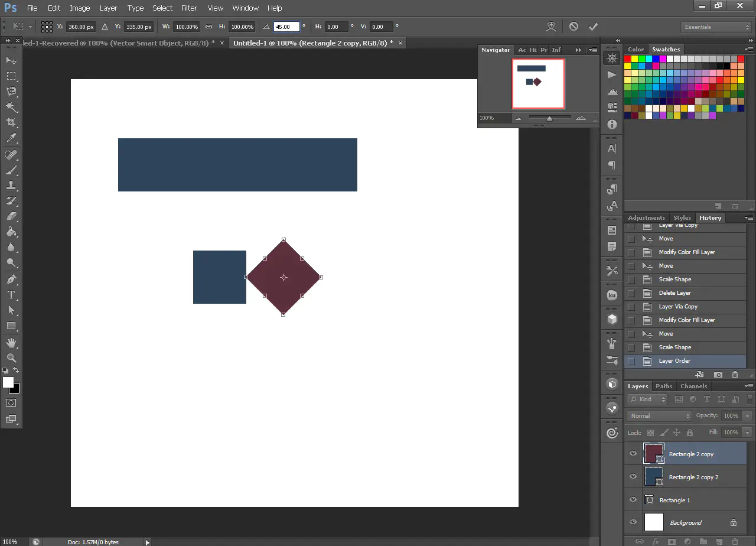The width and height of the screenshot is (756, 546).
Task: Commit the transform with checkmark icon
Action: (593, 27)
